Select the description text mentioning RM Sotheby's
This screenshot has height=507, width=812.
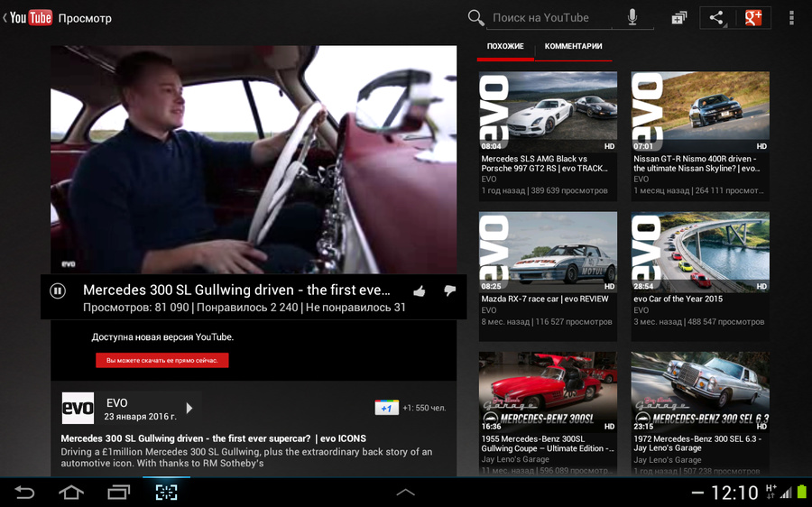click(246, 457)
